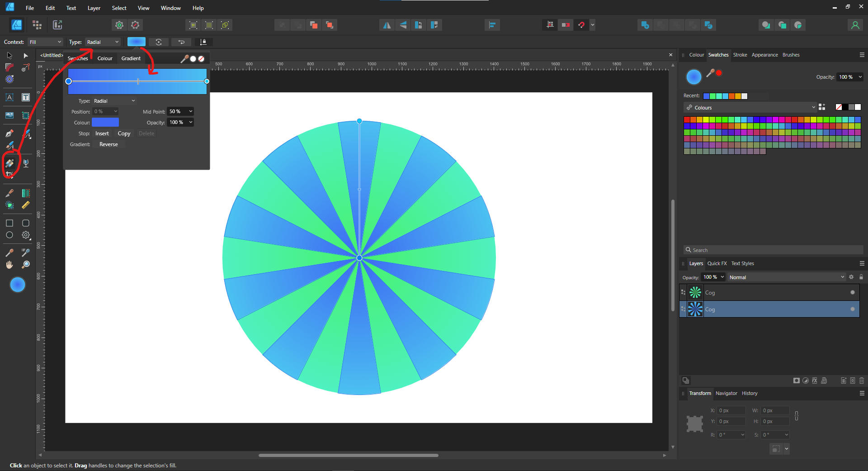
Task: Click the account profile icon
Action: pyautogui.click(x=855, y=25)
